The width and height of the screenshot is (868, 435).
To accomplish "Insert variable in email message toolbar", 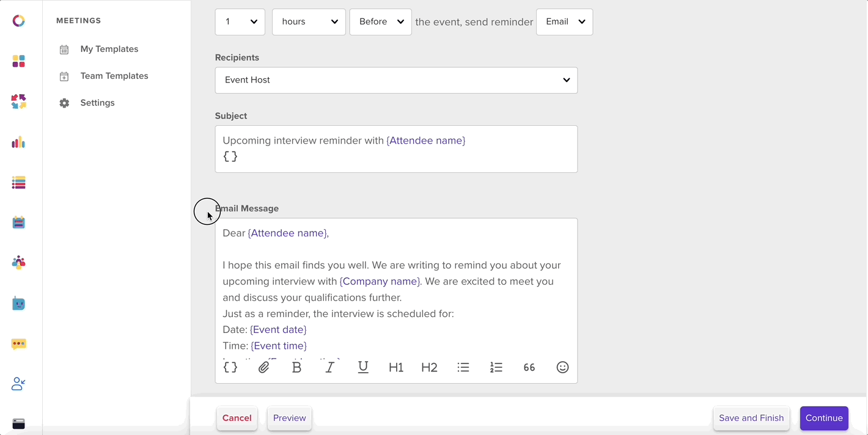I will tap(230, 367).
